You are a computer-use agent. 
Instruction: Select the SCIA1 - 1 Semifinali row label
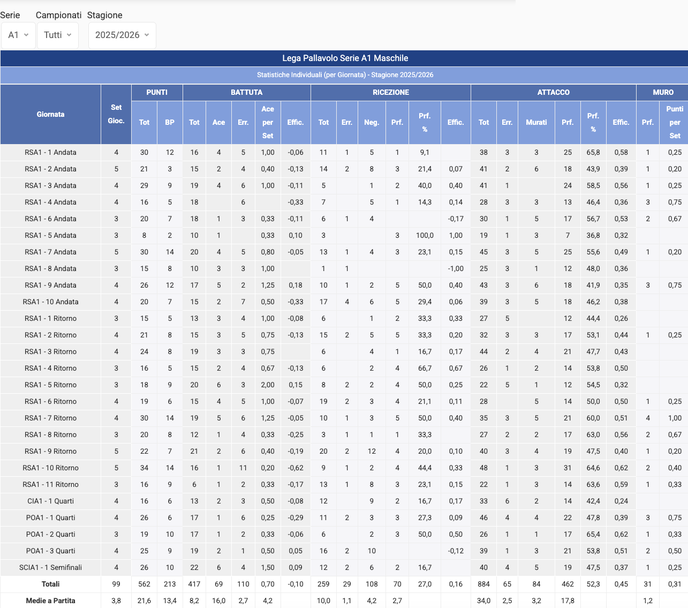(50, 566)
